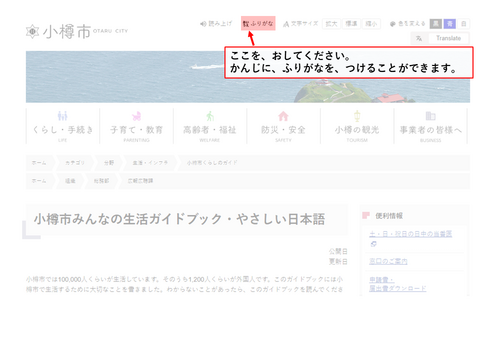Click the house icon above 防災・安全

(283, 116)
